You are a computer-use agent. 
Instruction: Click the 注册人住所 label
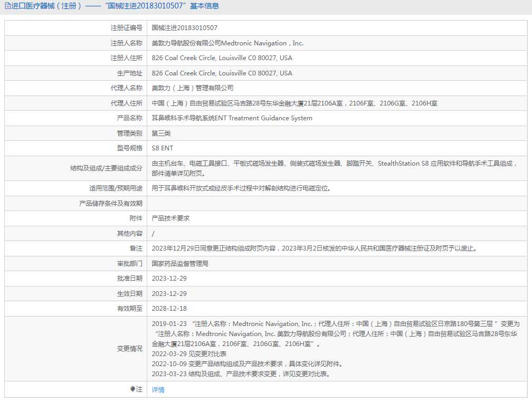127,58
